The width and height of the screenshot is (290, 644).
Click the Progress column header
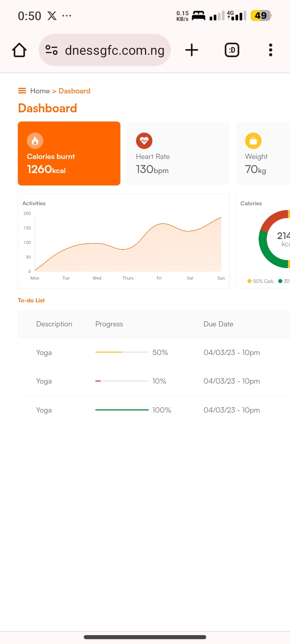[x=109, y=324]
